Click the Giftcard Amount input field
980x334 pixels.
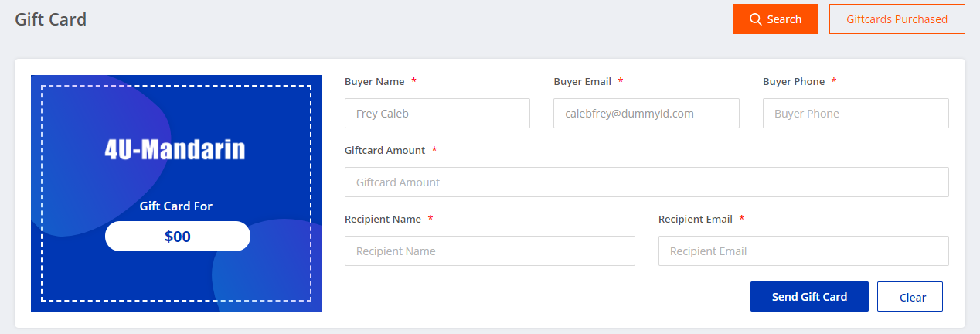click(x=646, y=182)
